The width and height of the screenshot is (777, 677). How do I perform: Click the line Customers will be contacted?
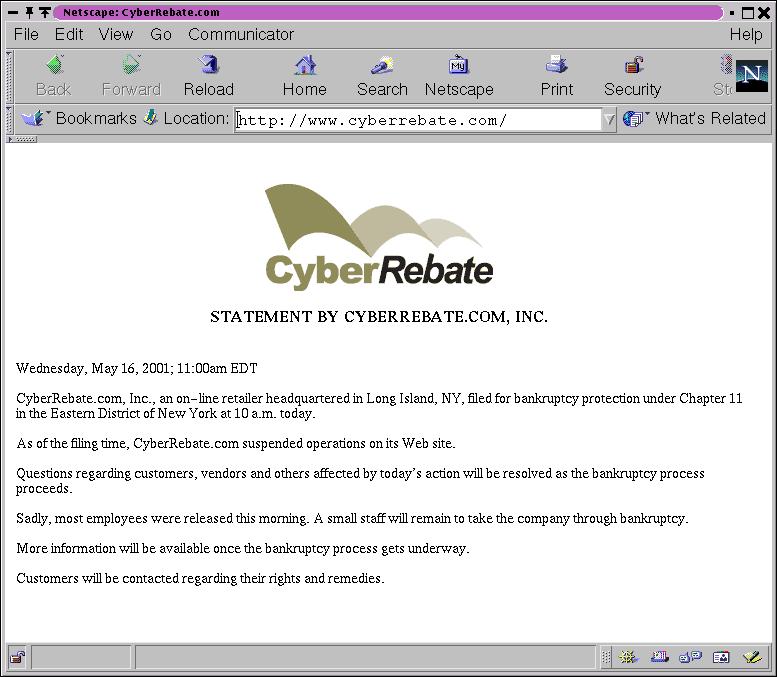tap(200, 578)
